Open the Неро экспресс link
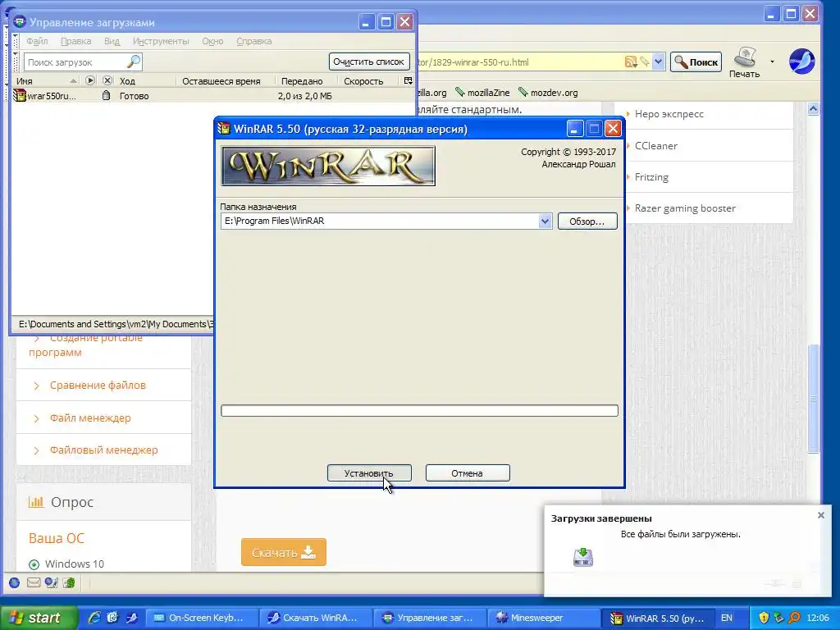 [x=669, y=113]
